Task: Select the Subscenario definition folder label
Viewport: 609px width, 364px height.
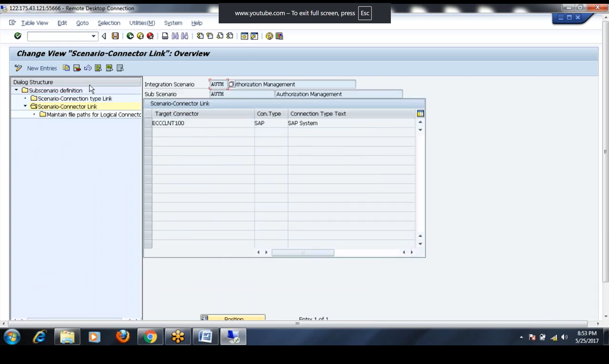Action: coord(55,90)
